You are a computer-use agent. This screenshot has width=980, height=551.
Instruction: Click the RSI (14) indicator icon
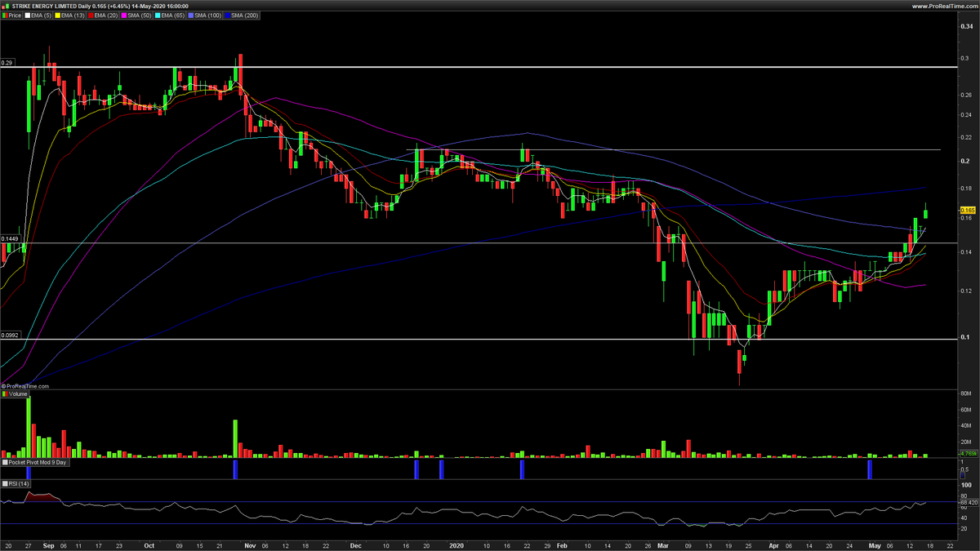pos(6,483)
